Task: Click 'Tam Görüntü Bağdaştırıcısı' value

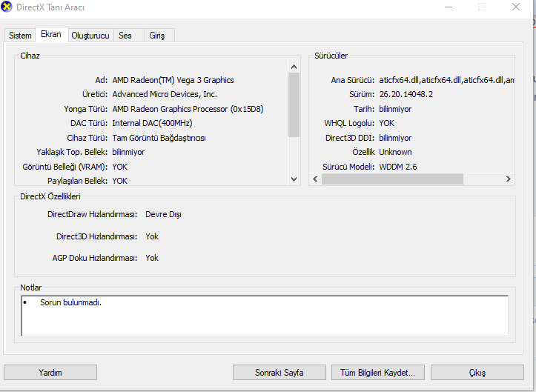Action: 159,138
